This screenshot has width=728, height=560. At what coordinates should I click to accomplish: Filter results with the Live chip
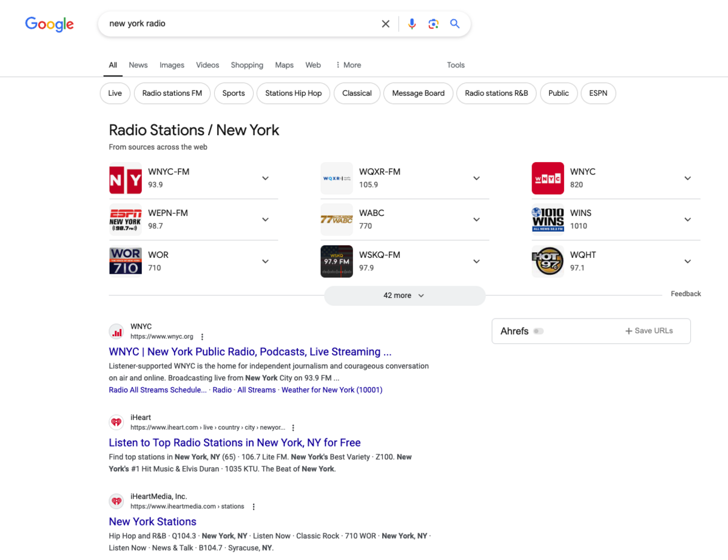[x=115, y=93]
